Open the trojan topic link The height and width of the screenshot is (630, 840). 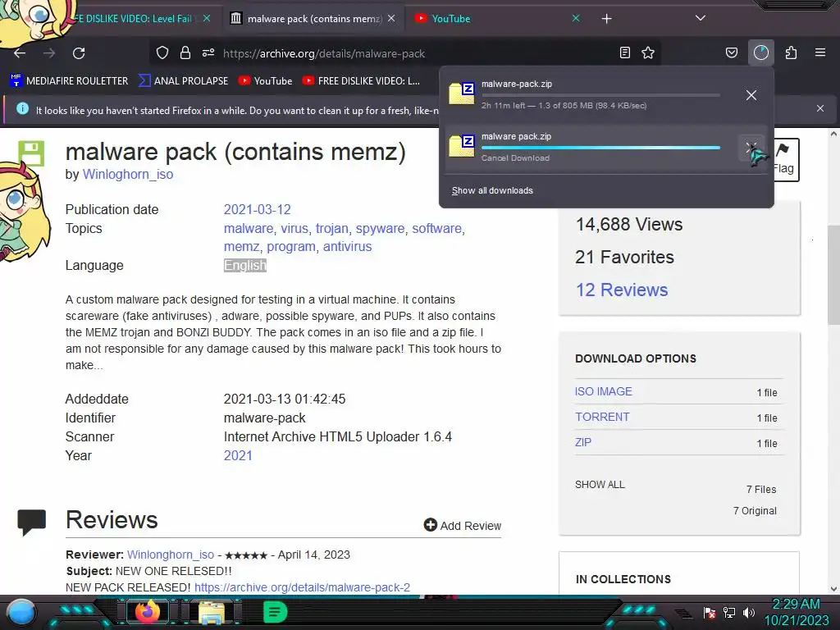point(331,228)
